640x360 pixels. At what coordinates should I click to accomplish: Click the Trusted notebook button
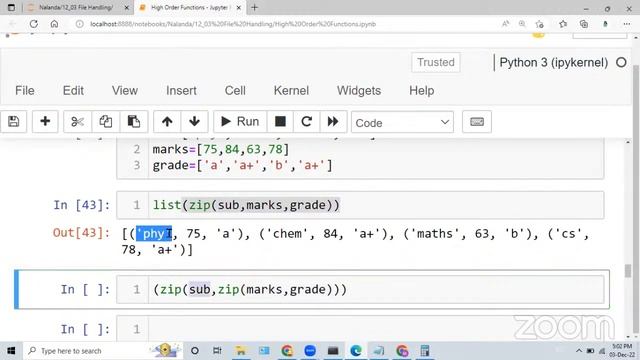pyautogui.click(x=436, y=62)
